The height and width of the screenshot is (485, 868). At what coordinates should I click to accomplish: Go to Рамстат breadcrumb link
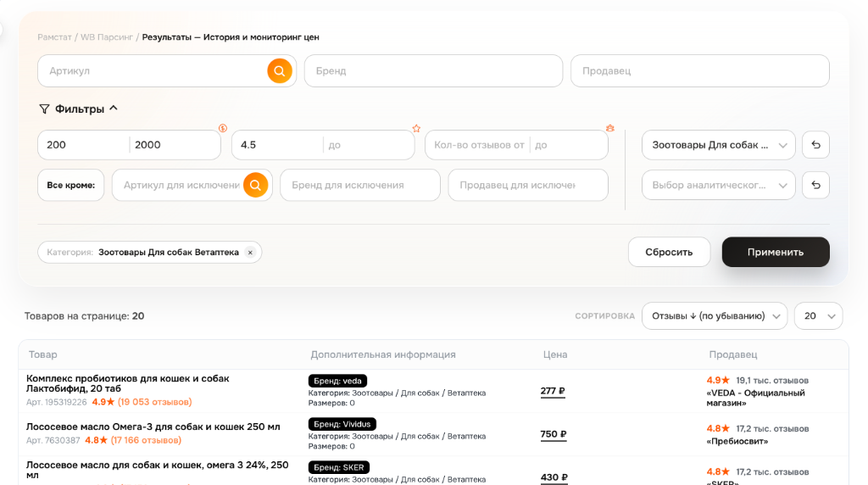point(54,37)
